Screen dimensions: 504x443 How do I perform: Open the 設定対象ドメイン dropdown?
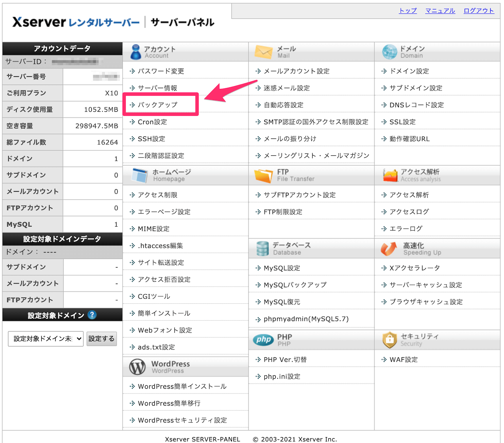(x=46, y=338)
